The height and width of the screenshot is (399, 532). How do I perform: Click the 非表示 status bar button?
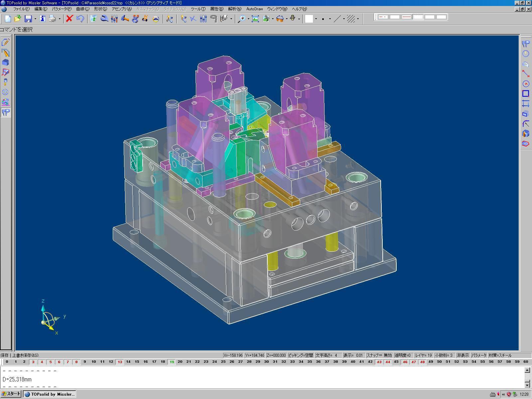(x=463, y=355)
